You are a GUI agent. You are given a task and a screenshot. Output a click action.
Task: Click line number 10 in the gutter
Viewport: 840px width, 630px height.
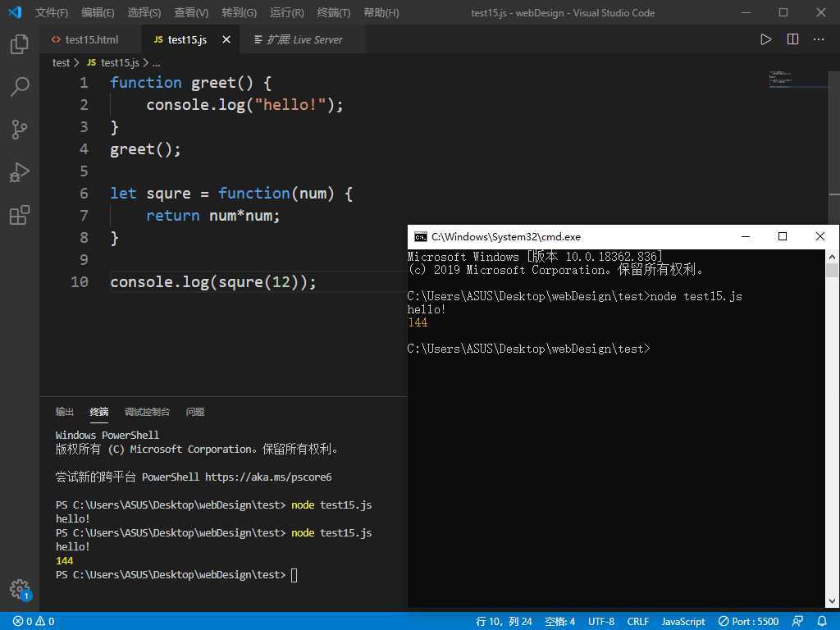tap(80, 282)
